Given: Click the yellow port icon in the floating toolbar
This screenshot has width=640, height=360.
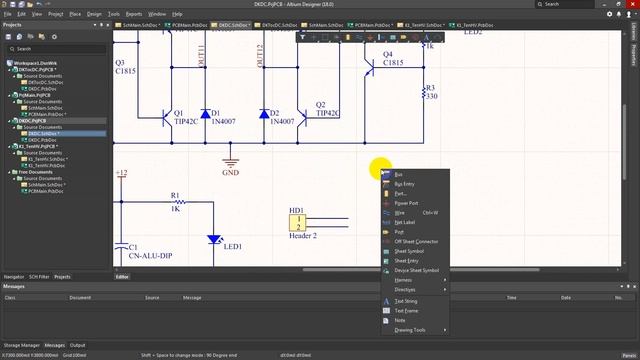Looking at the screenshot, I should 404,37.
